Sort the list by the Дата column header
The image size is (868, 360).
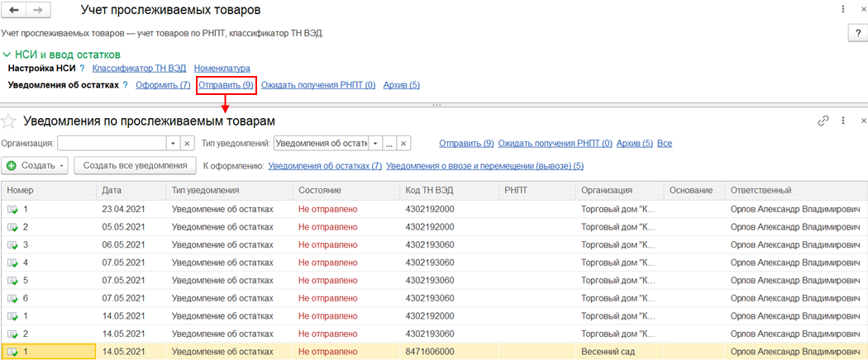[112, 191]
